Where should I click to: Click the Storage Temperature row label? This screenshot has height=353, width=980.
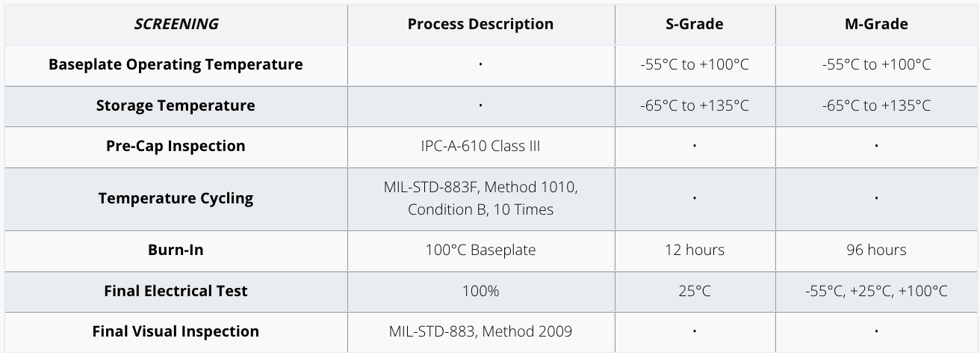coord(176,105)
